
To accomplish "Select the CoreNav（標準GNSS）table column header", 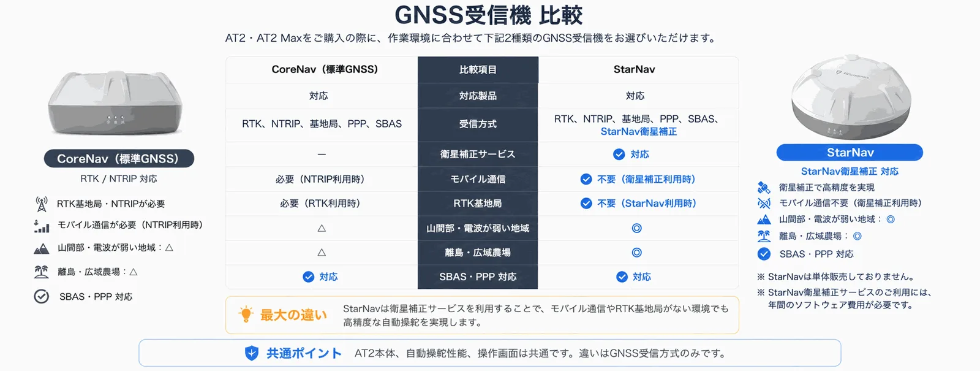I will 322,70.
